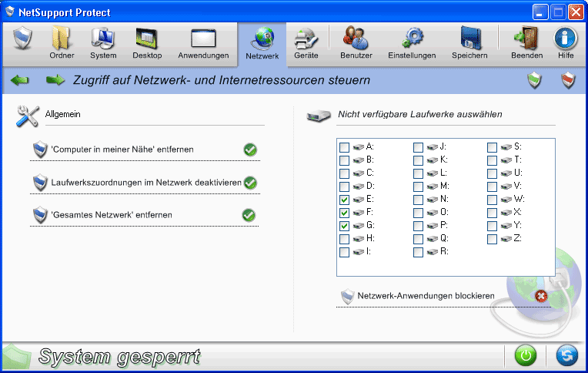Image resolution: width=588 pixels, height=373 pixels.
Task: Click the shield icon beside Laufwerkszuordnungen im Netzwerk
Action: pyautogui.click(x=40, y=183)
